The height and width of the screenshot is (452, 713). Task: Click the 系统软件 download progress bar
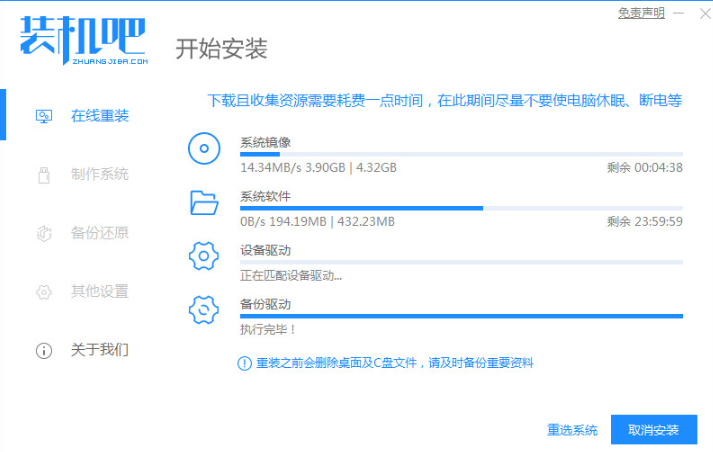click(461, 208)
